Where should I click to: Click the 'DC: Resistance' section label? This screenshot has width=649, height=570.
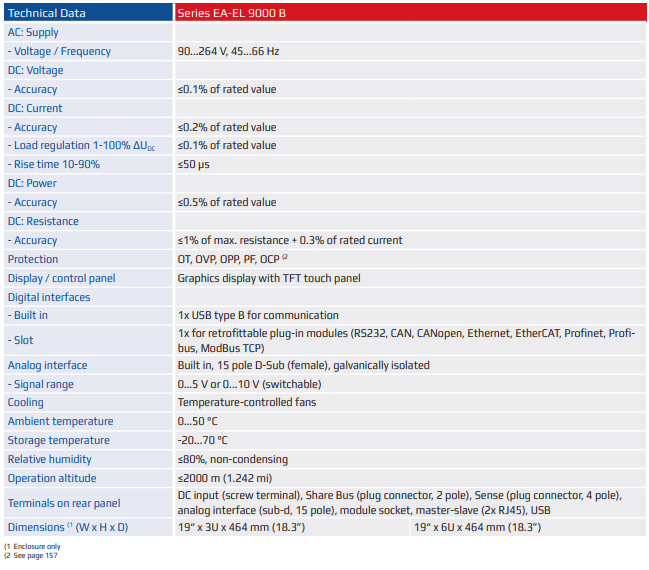click(x=43, y=221)
